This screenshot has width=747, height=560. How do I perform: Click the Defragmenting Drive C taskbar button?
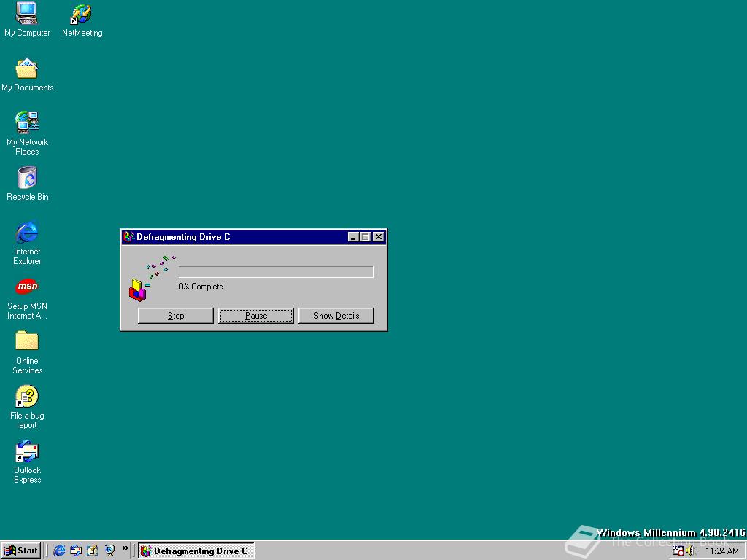click(196, 551)
